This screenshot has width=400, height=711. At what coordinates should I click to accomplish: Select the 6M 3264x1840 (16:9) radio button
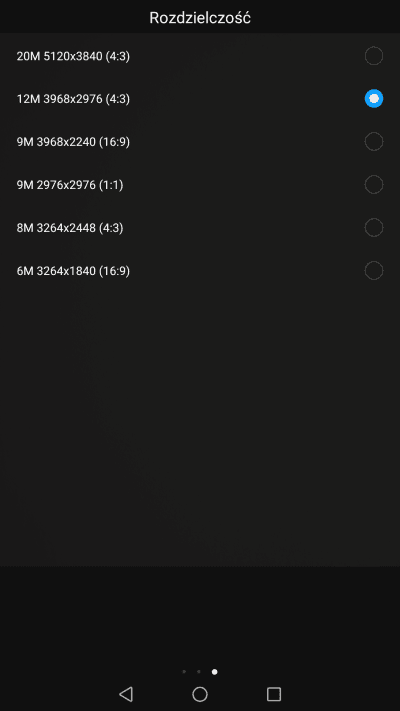coord(374,270)
